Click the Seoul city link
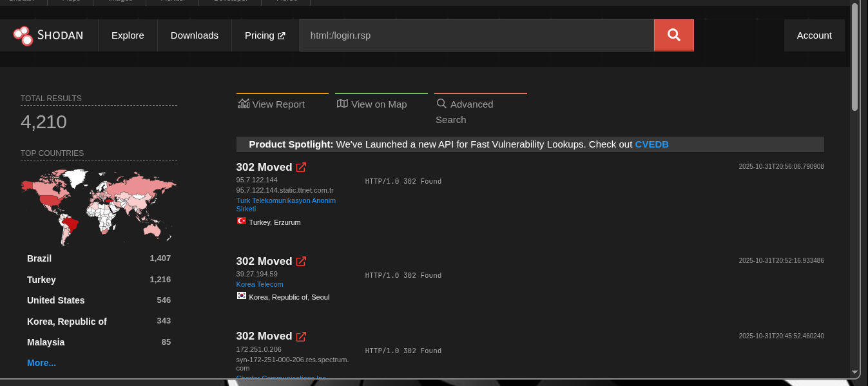The image size is (868, 386). (x=320, y=297)
